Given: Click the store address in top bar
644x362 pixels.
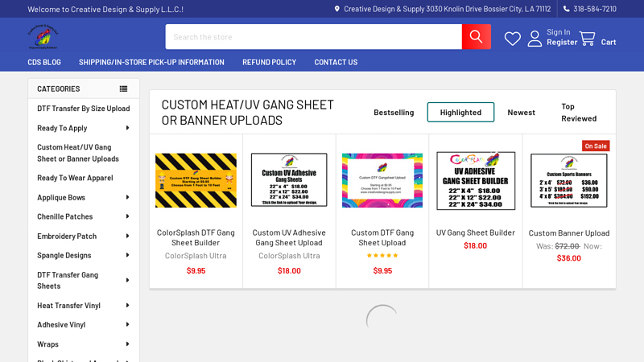Looking at the screenshot, I should (448, 9).
